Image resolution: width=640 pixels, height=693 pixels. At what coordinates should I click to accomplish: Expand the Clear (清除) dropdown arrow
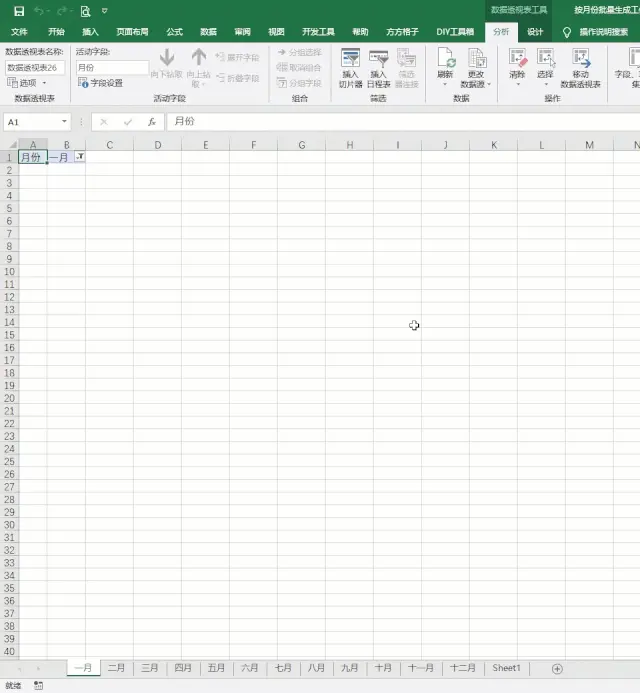[518, 84]
